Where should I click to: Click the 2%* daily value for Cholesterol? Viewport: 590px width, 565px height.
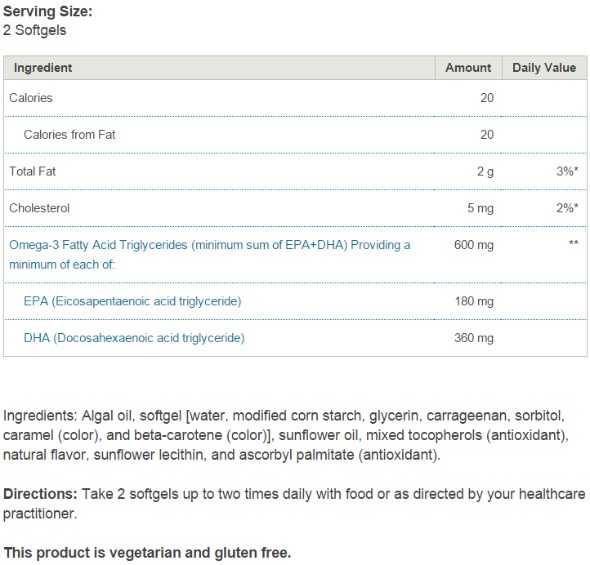567,208
